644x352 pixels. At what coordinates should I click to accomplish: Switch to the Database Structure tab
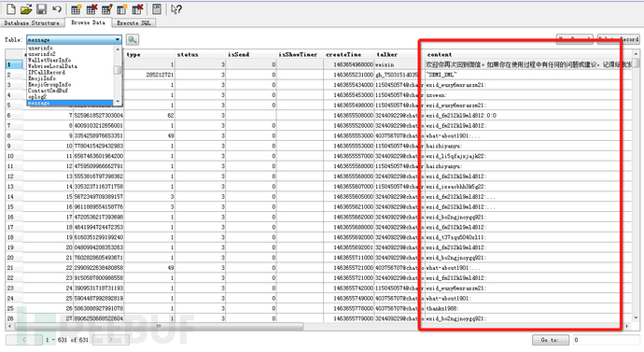click(32, 23)
